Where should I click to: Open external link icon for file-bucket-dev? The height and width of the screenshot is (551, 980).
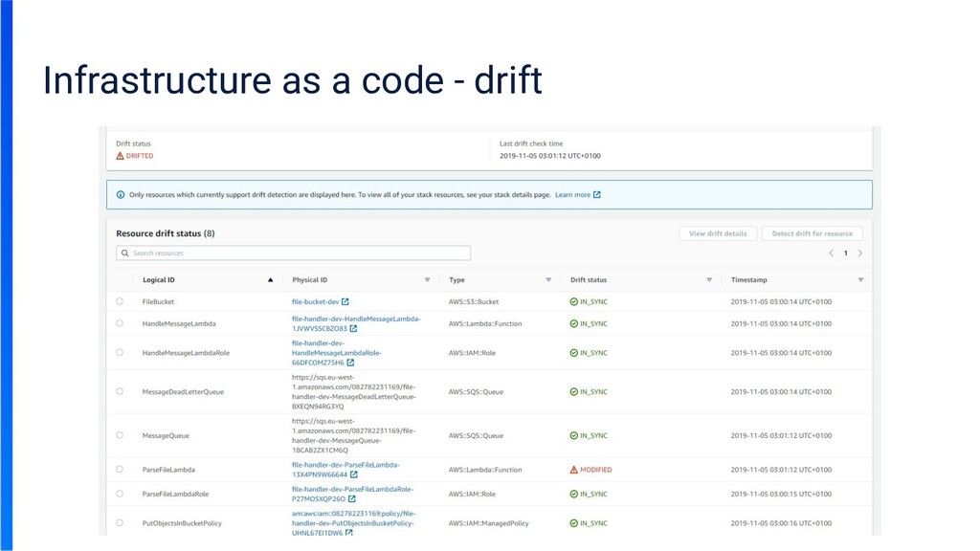(345, 301)
